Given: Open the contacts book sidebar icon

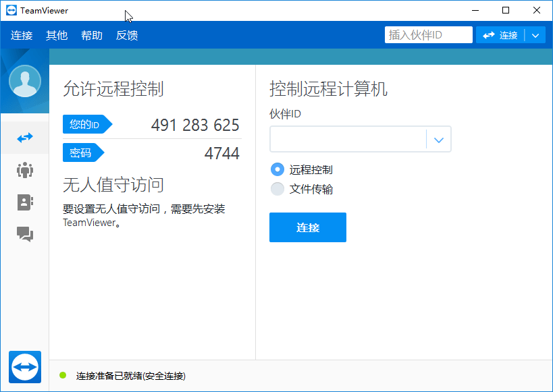Looking at the screenshot, I should [x=25, y=202].
